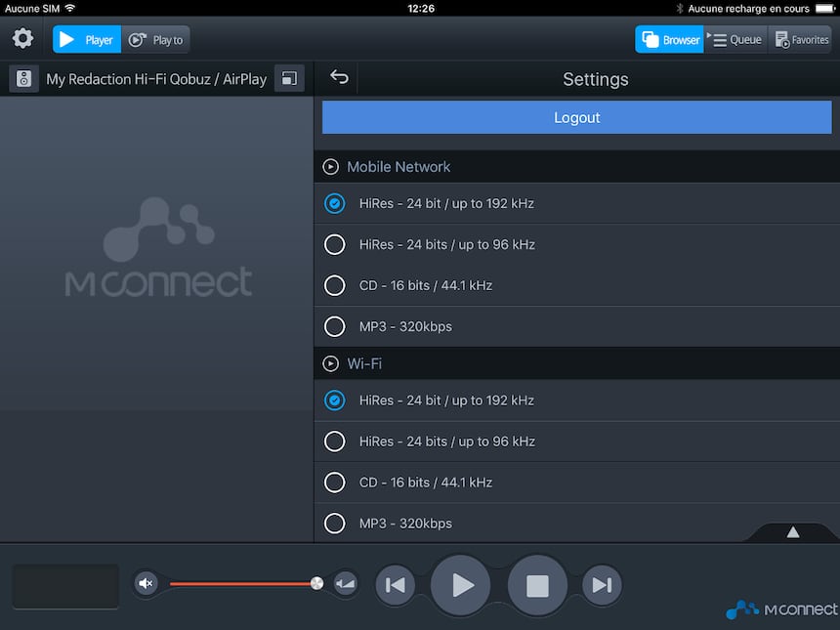
Task: Click the Logout button
Action: click(577, 117)
